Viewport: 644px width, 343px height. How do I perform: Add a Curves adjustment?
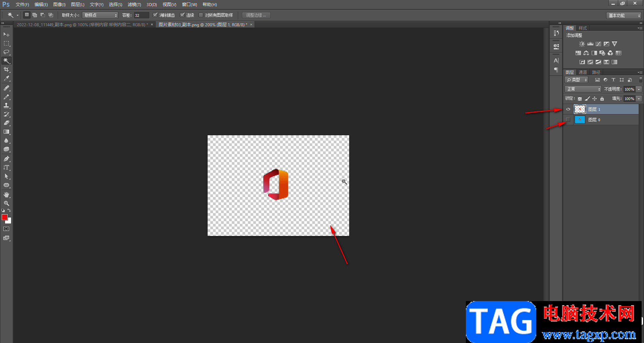(x=598, y=44)
